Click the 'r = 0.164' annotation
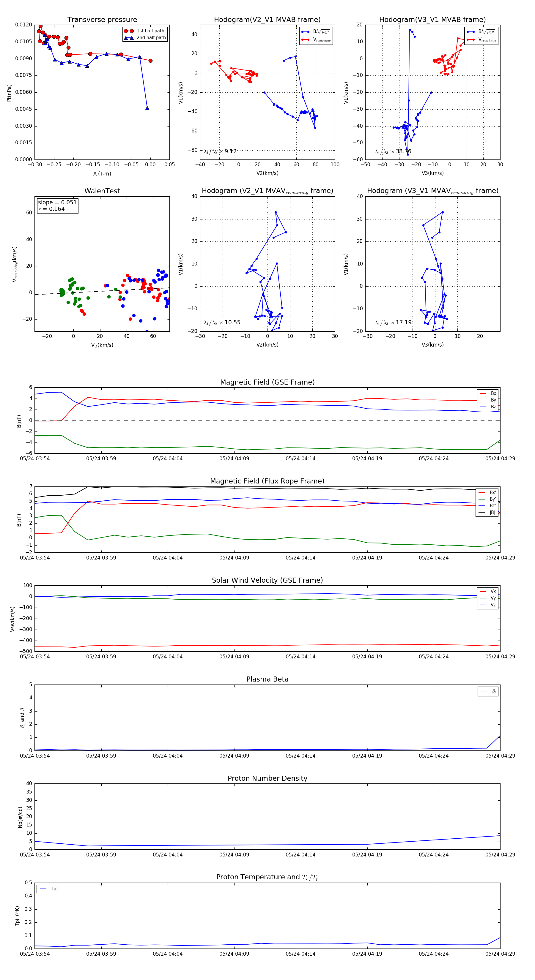This screenshot has height=980, width=535. (x=51, y=209)
